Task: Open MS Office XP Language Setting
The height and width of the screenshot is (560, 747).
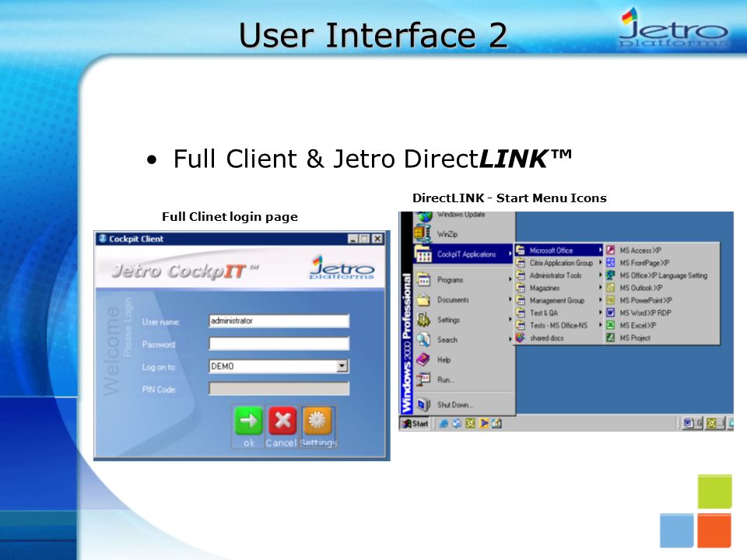Action: point(661,275)
